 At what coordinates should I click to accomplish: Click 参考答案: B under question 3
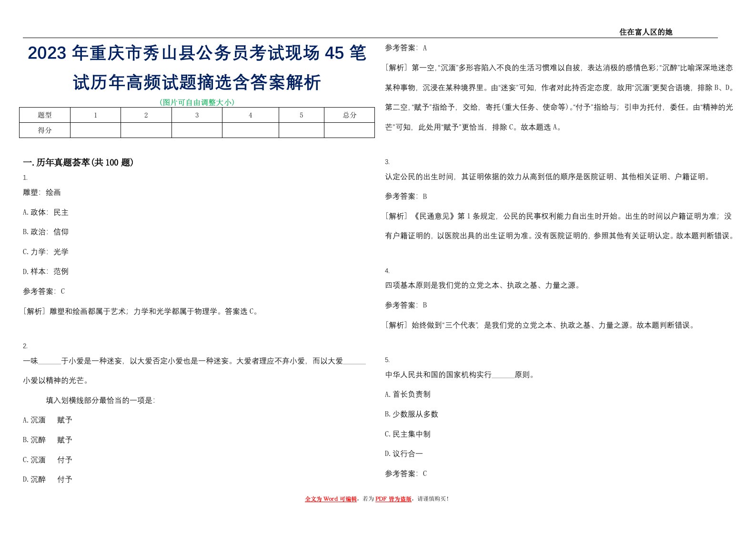[x=406, y=196]
